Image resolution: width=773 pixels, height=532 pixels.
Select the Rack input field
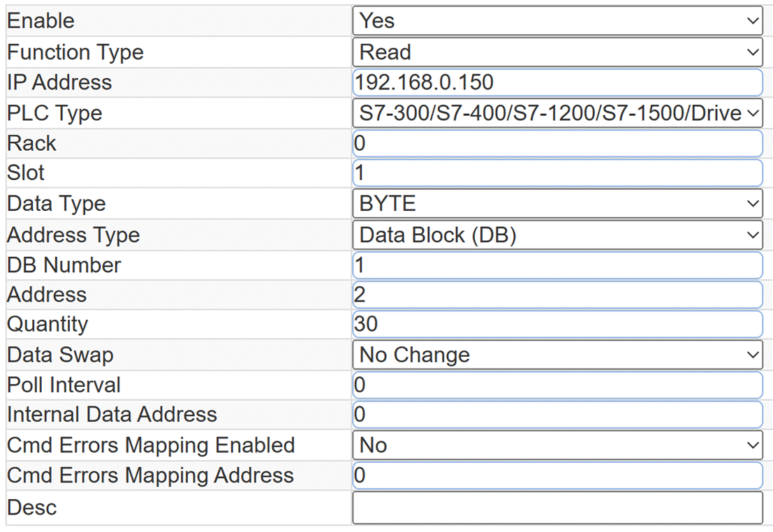tap(557, 144)
